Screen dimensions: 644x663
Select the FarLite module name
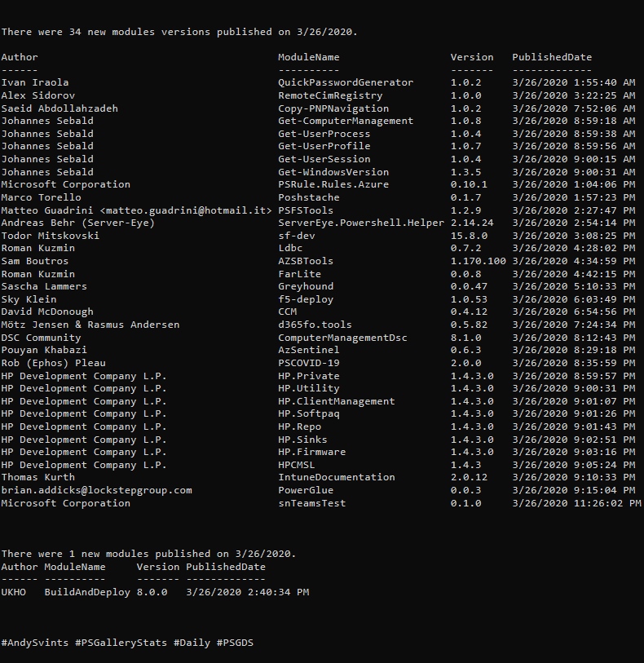coord(300,274)
